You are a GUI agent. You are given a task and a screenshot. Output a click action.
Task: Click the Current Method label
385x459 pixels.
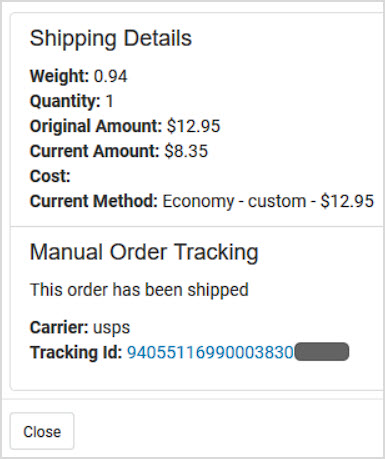pos(94,201)
